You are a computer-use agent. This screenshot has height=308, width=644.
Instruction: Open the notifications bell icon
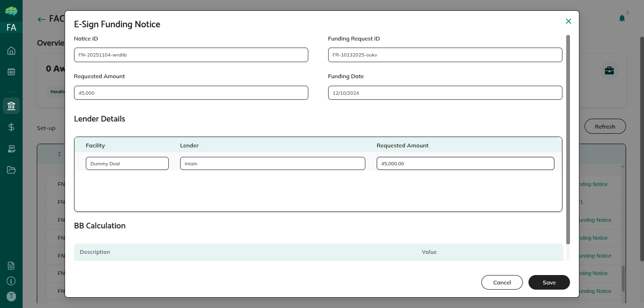(x=622, y=18)
